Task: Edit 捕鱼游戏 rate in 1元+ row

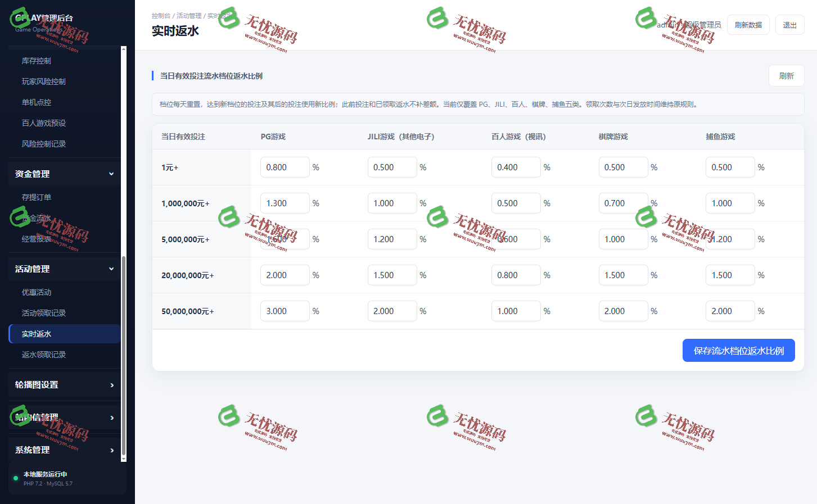Action: [730, 167]
